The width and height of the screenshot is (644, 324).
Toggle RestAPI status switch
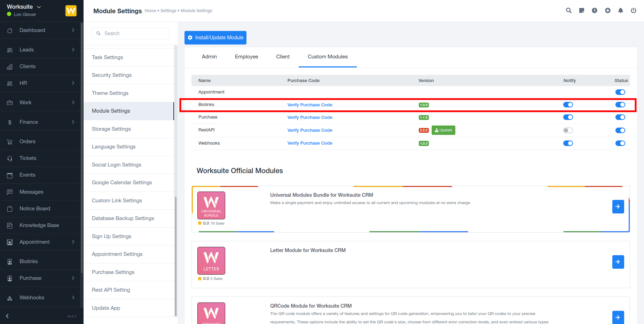pos(620,130)
